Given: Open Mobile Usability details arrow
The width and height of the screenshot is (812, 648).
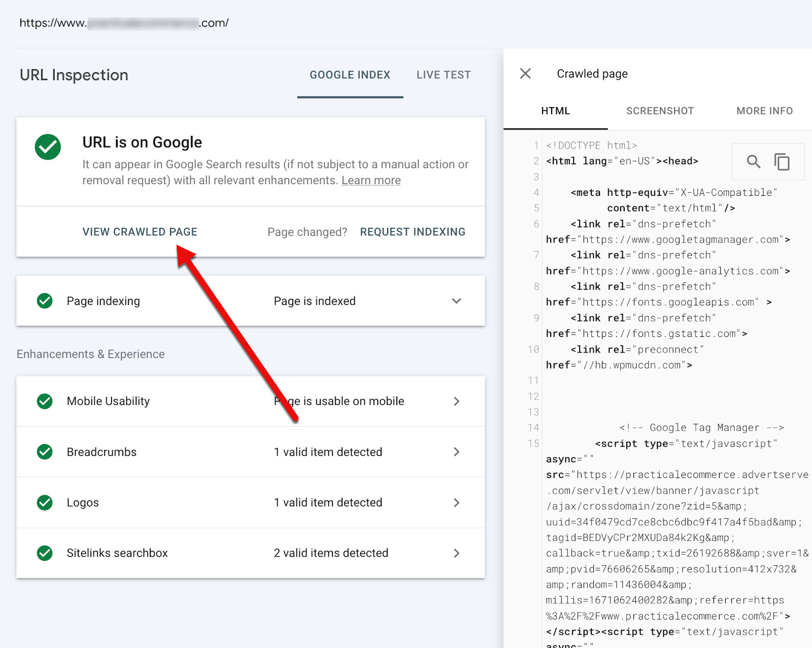Looking at the screenshot, I should pyautogui.click(x=456, y=401).
